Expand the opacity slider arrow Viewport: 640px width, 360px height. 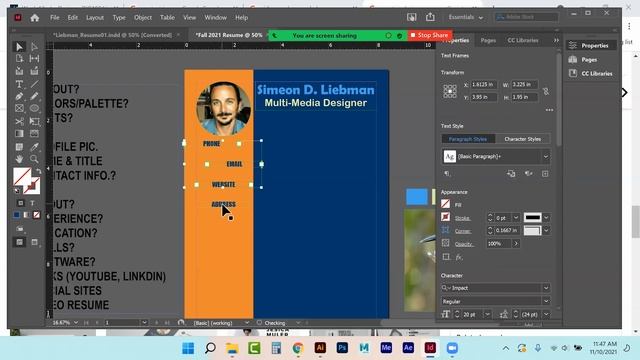coord(516,244)
